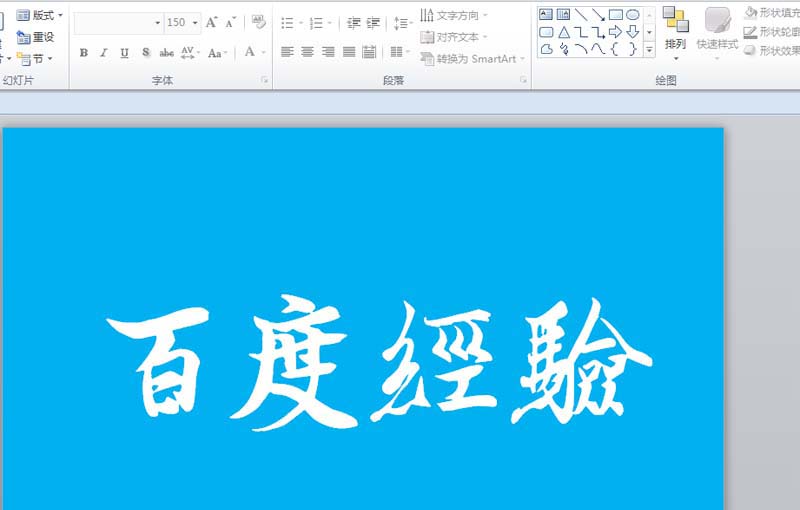The image size is (800, 510).
Task: Select align text left
Action: click(x=287, y=52)
